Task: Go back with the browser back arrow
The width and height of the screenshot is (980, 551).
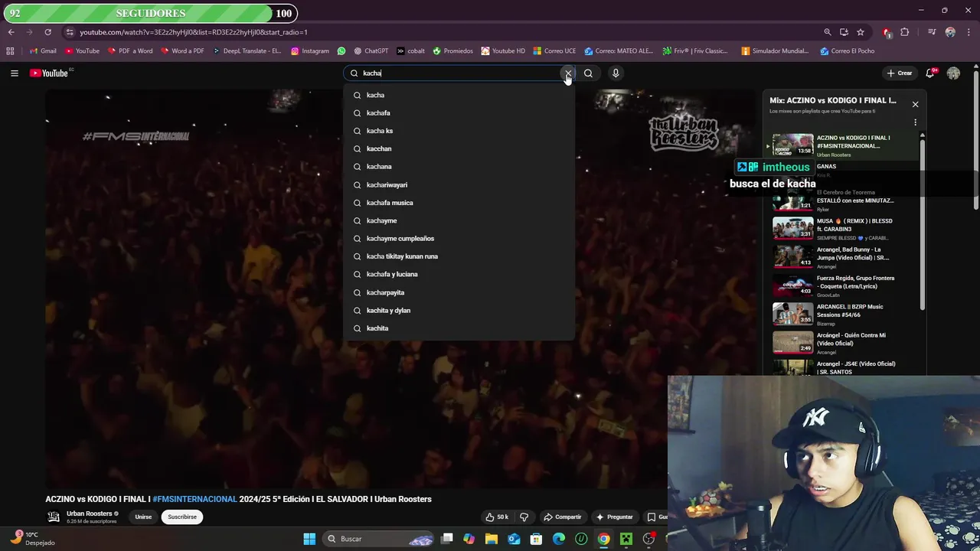Action: [x=11, y=32]
